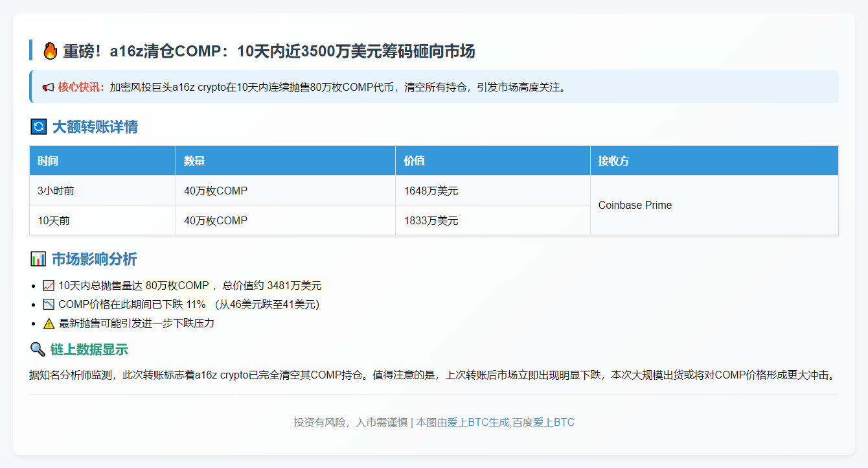Viewport: 868px width, 468px height.
Task: Click the highlighted 80万枚COMP text
Action: pos(177,285)
